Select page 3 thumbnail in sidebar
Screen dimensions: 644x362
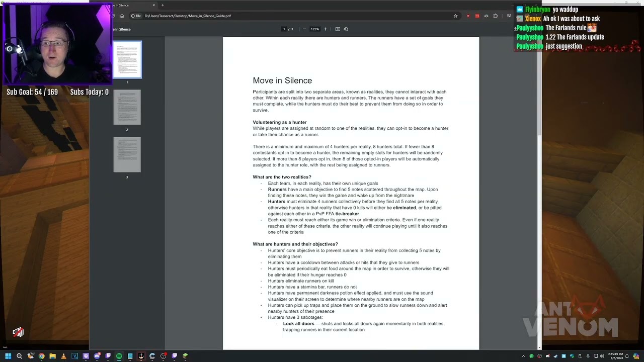127,154
